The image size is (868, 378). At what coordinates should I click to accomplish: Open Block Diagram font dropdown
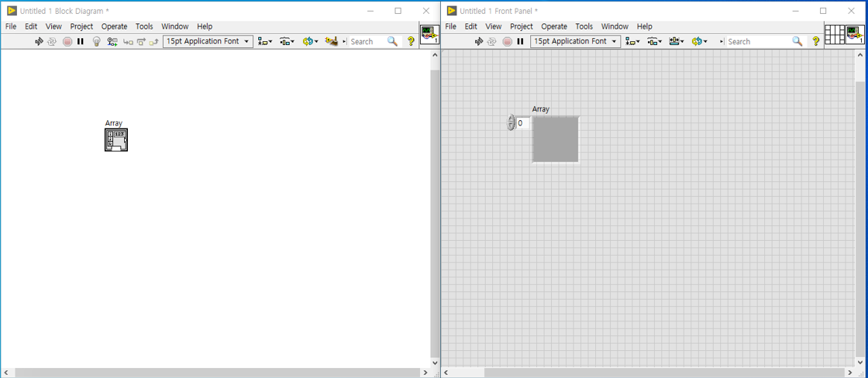tap(208, 42)
